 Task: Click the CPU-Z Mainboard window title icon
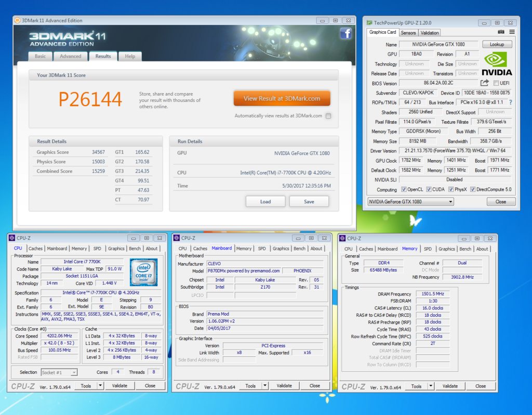click(177, 238)
